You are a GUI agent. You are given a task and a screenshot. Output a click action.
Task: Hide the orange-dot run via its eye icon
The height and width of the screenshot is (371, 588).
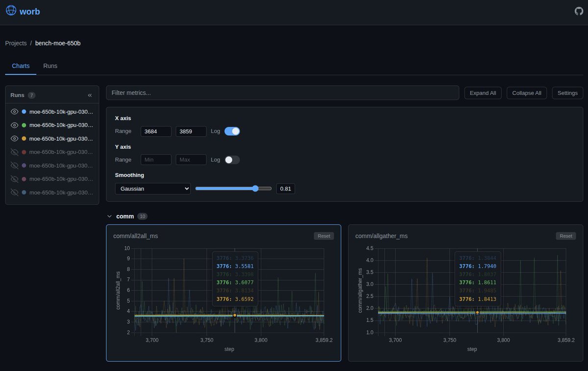coord(15,139)
